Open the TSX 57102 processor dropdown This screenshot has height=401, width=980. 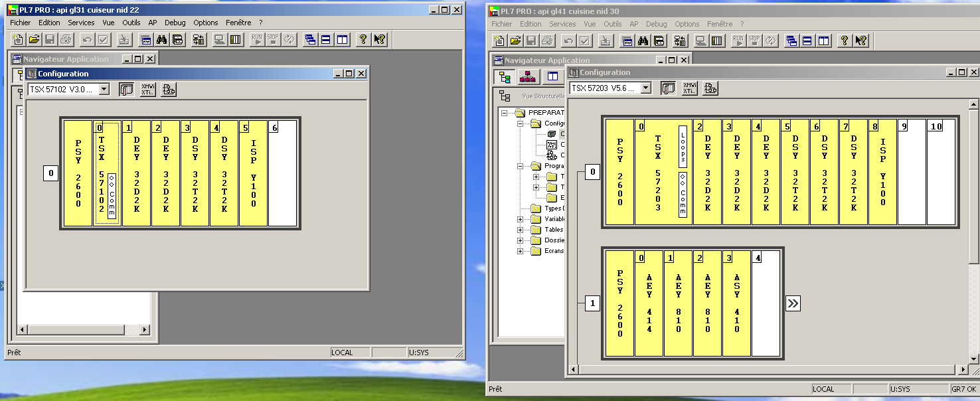(x=104, y=90)
